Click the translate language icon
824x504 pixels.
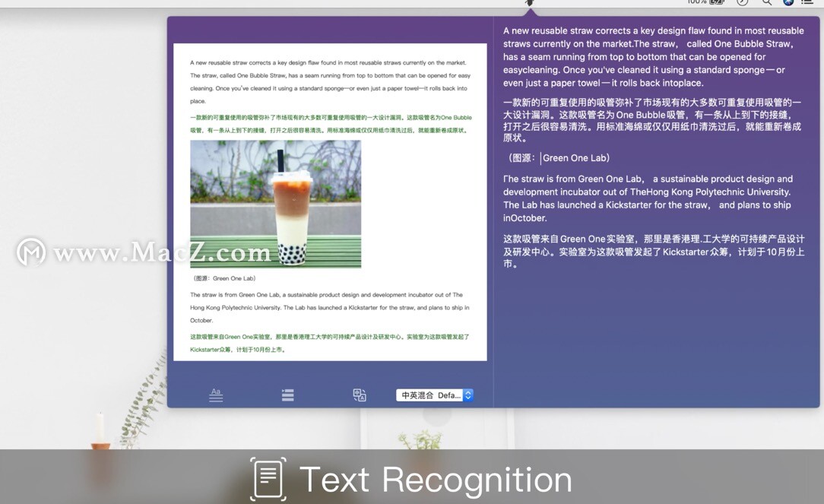pyautogui.click(x=360, y=395)
